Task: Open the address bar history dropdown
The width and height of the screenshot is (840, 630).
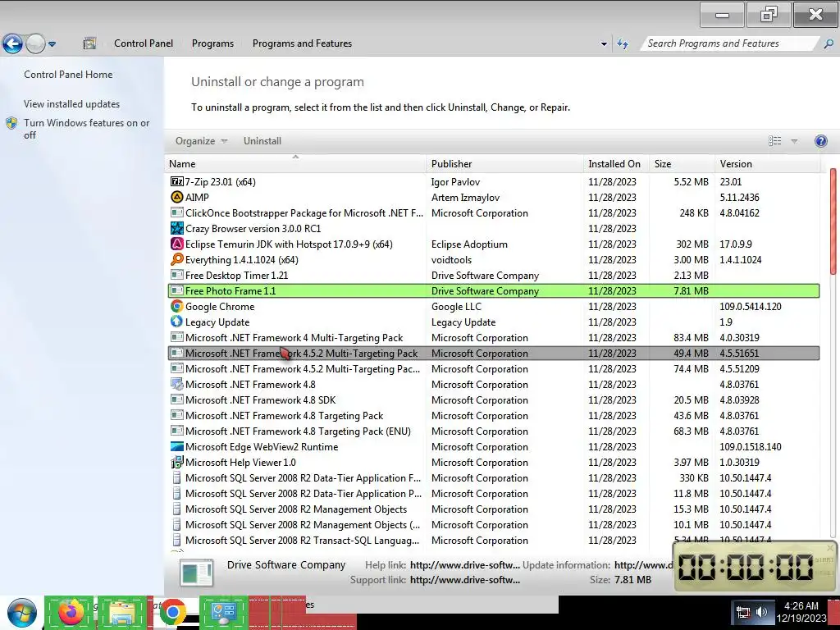Action: 604,44
